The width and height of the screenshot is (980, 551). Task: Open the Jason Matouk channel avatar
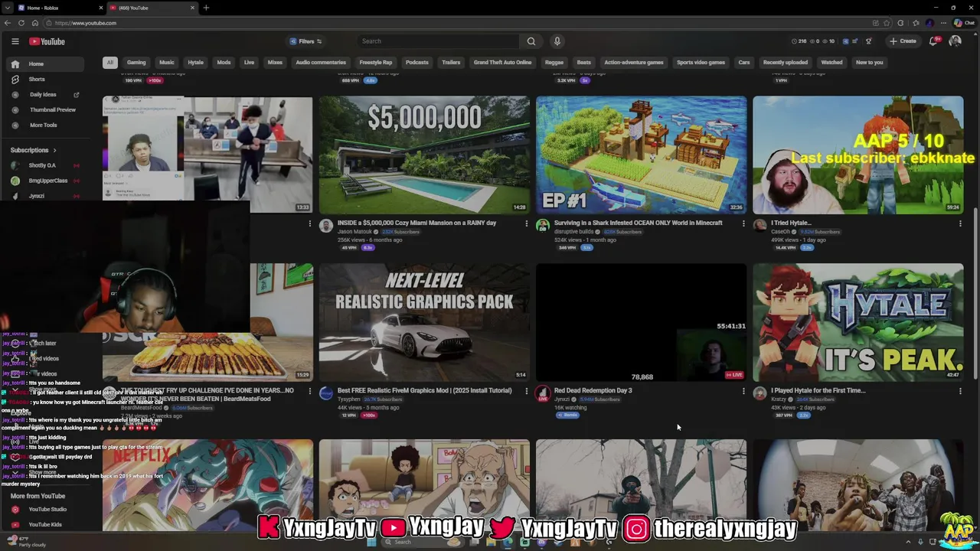click(x=326, y=226)
